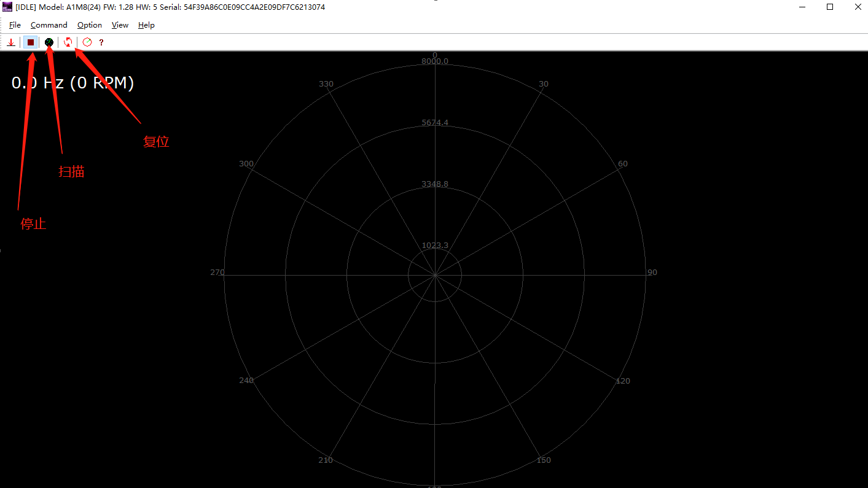Open the Option menu
Viewport: 868px width, 488px height.
click(90, 25)
